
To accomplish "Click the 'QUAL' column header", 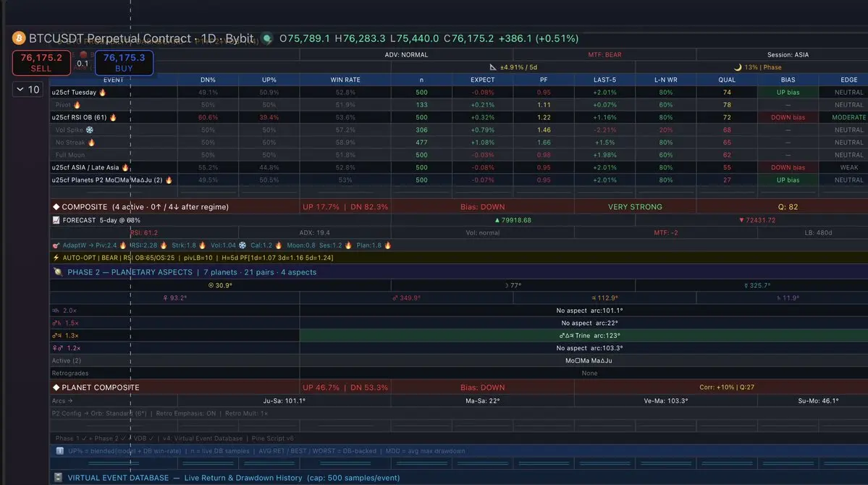I will 727,80.
